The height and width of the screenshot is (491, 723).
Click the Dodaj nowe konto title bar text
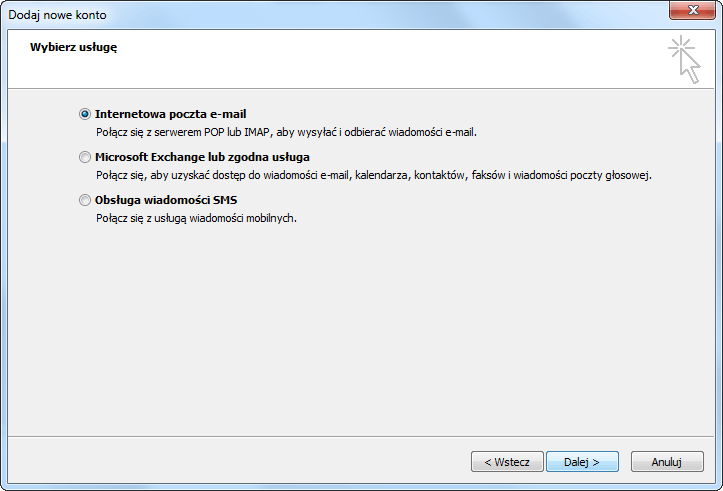coord(57,15)
